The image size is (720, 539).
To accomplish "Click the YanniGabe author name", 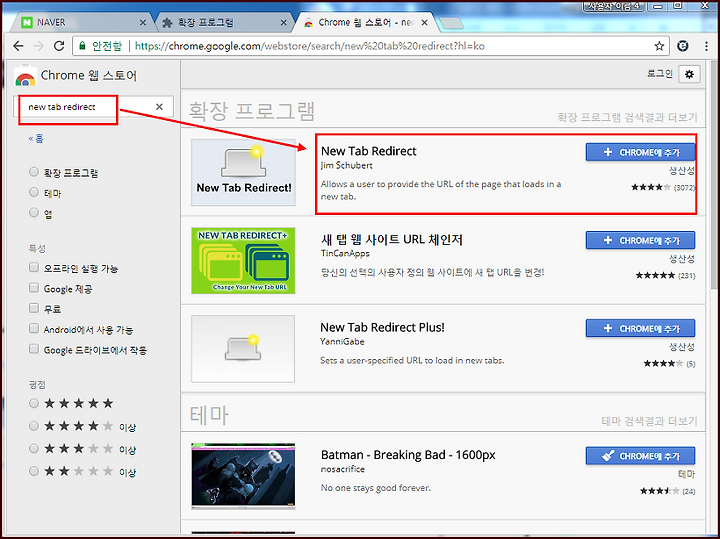I will [343, 342].
